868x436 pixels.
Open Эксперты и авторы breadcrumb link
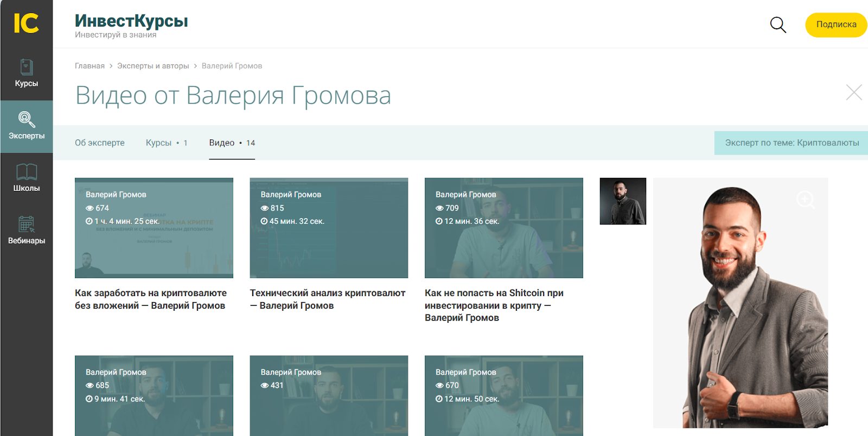[x=153, y=66]
